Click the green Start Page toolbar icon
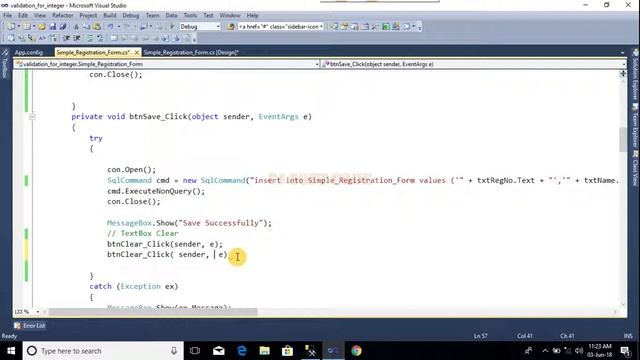The image size is (640, 360). 386,27
